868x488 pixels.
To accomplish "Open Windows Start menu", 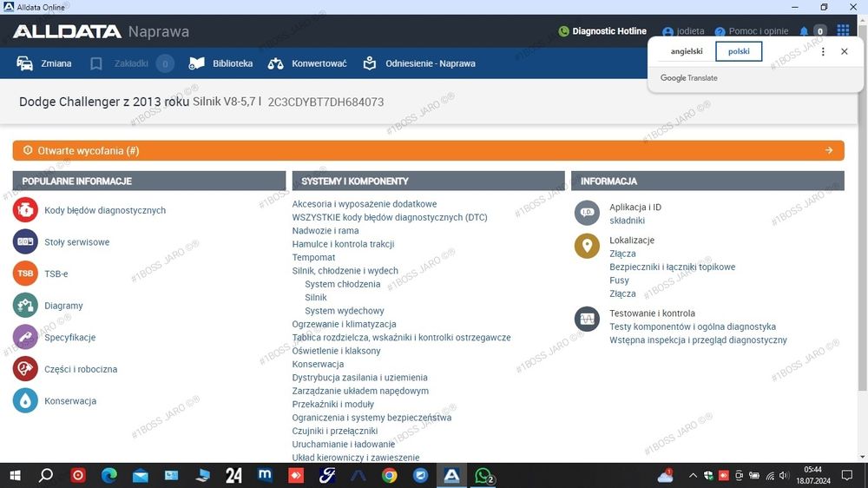I will [15, 475].
